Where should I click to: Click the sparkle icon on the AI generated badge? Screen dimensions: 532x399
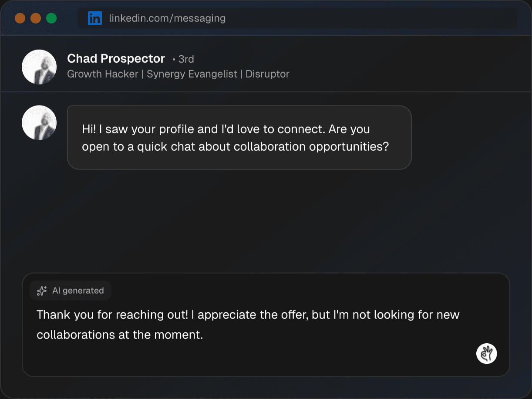pos(41,291)
